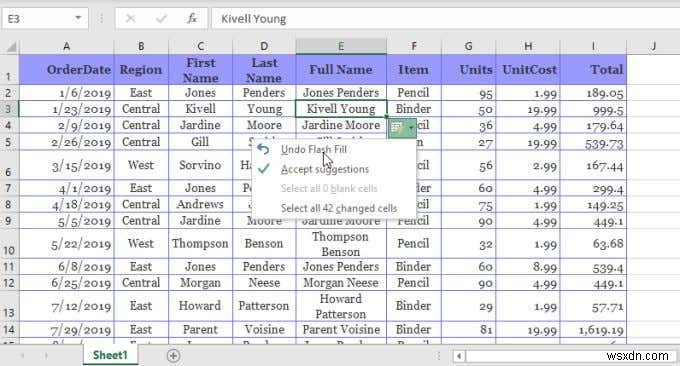Click the Insert Function fx icon
The width and height of the screenshot is (680, 366).
coord(192,19)
